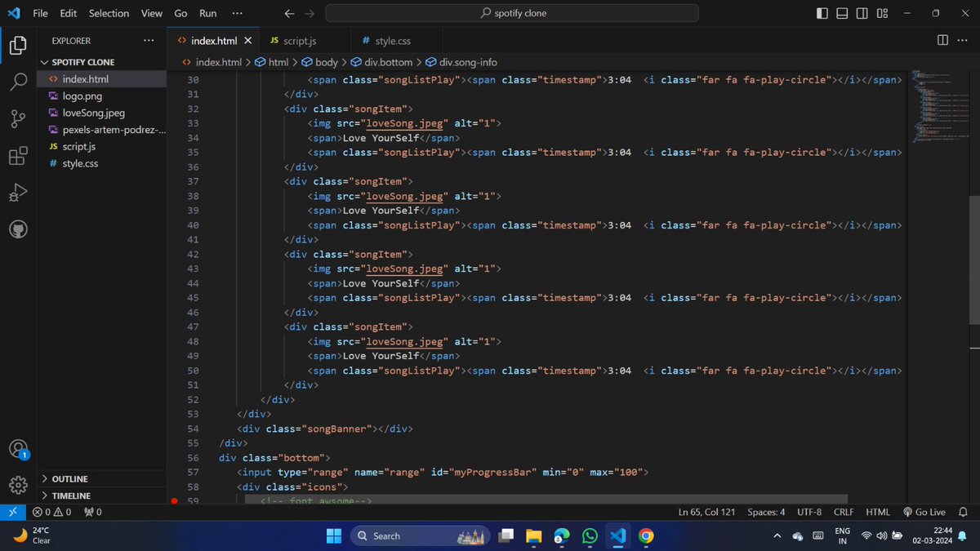Change language mode HTML

point(878,512)
